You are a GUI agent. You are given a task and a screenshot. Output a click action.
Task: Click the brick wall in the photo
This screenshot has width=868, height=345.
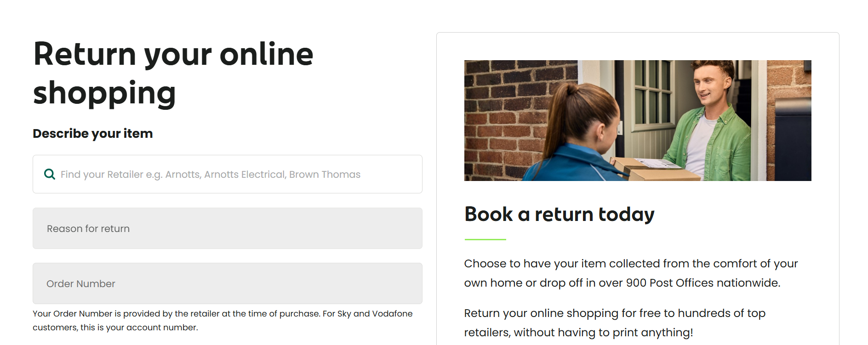(501, 115)
